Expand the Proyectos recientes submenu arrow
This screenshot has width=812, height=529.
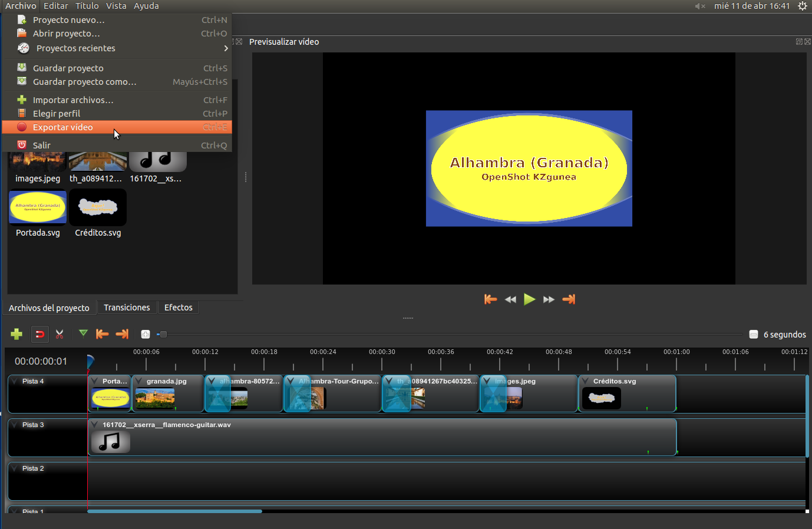[226, 48]
